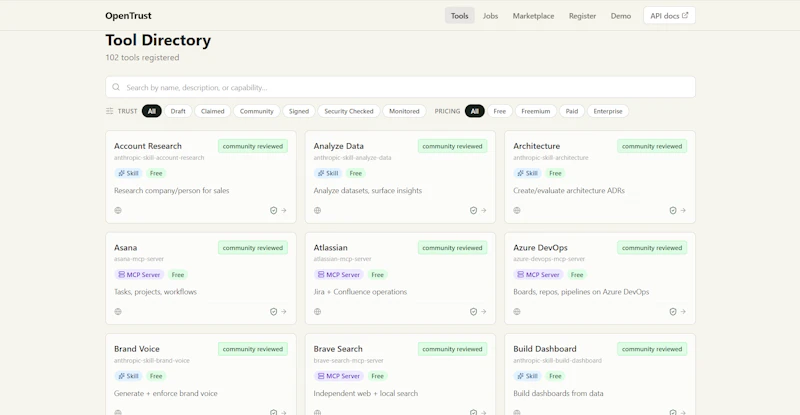Viewport: 800px width, 415px height.
Task: Click the arrow icon on Account Research card
Action: click(284, 210)
